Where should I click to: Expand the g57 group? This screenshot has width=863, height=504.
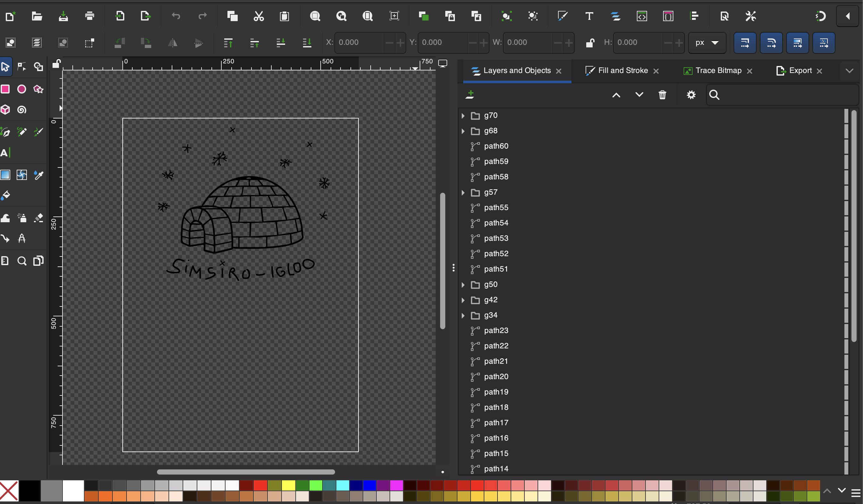pos(463,192)
